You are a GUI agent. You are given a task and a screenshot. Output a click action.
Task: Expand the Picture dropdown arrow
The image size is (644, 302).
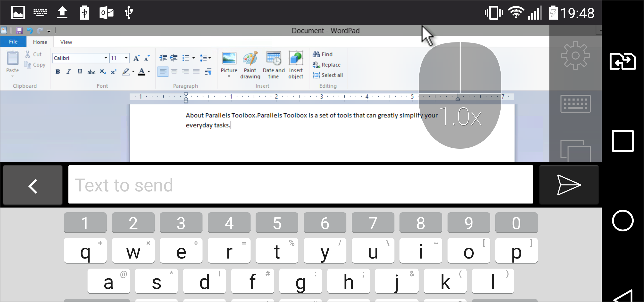coord(229,76)
